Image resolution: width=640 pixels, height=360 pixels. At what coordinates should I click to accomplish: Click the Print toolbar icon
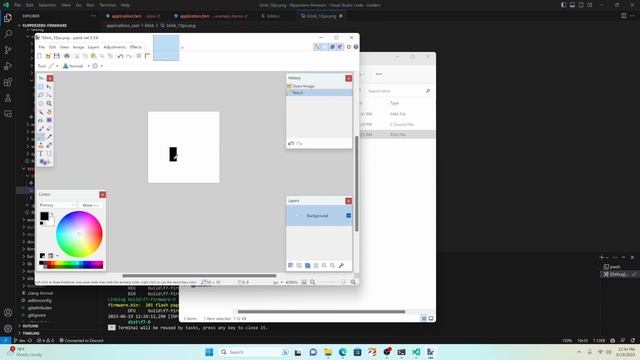click(67, 56)
